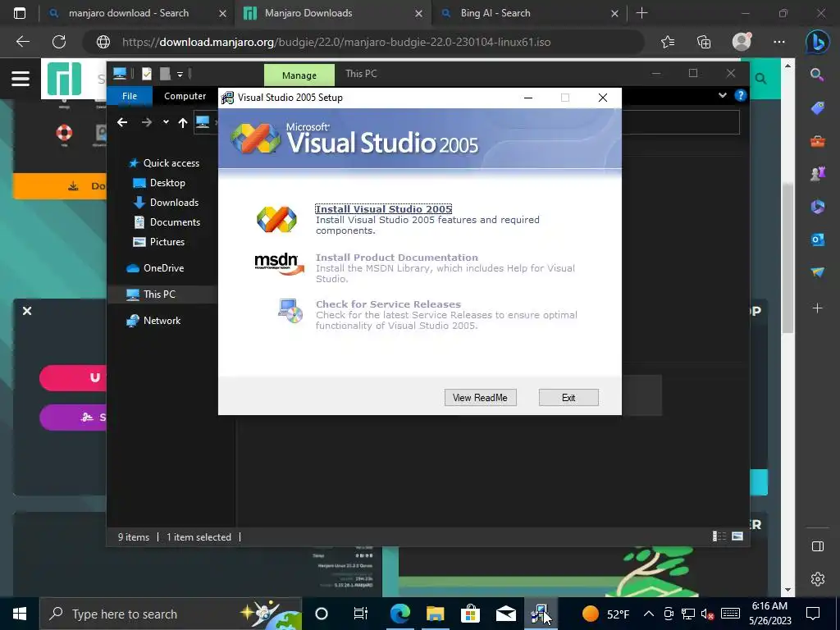Open the View ReadMe button
The image size is (840, 630).
480,398
